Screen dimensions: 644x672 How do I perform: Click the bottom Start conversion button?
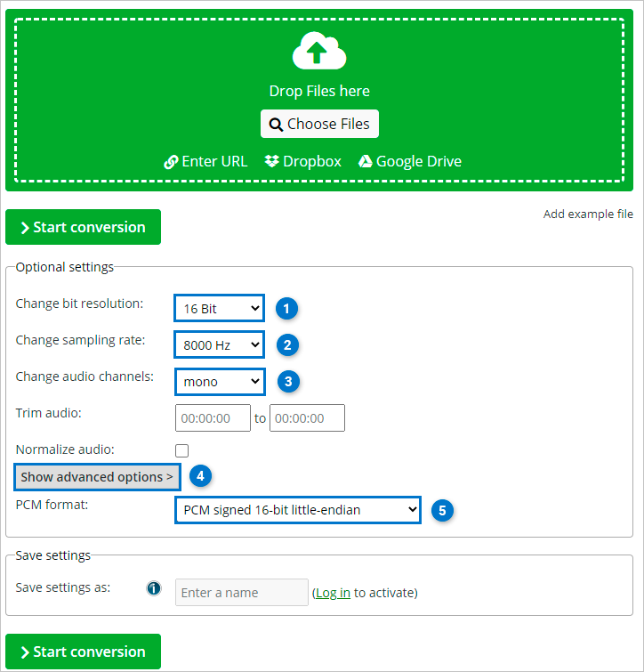83,652
